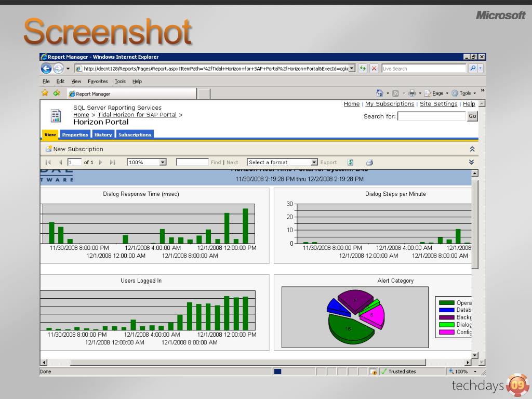Open the status bar zoom level dropdown
This screenshot has width=532, height=399.
coord(475,371)
